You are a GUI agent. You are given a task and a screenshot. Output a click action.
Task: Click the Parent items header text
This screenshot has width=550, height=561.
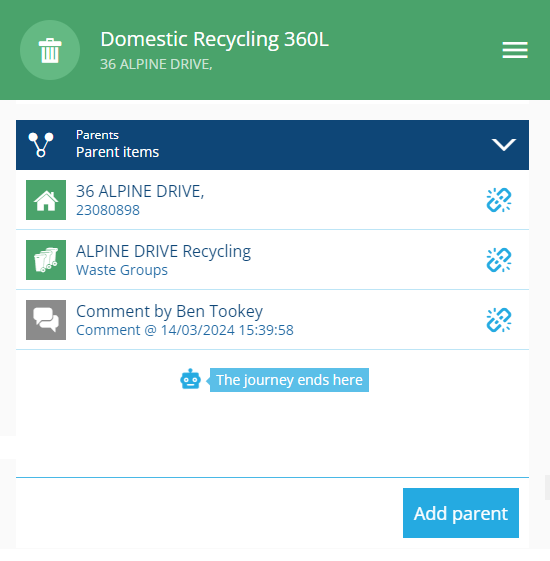pyautogui.click(x=117, y=152)
